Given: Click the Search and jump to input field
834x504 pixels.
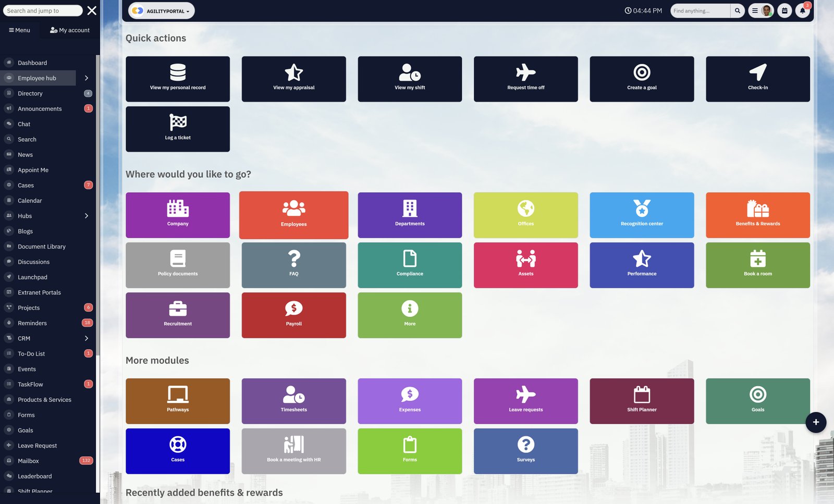Looking at the screenshot, I should (42, 10).
